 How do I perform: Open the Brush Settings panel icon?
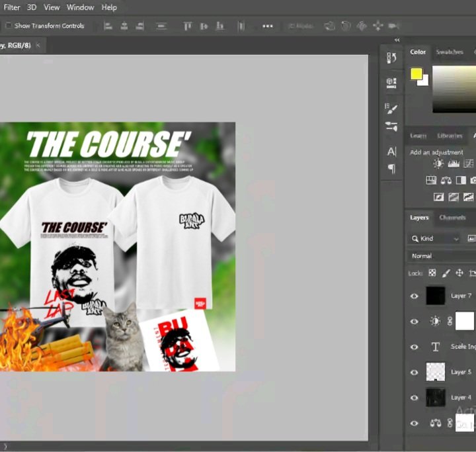(391, 109)
